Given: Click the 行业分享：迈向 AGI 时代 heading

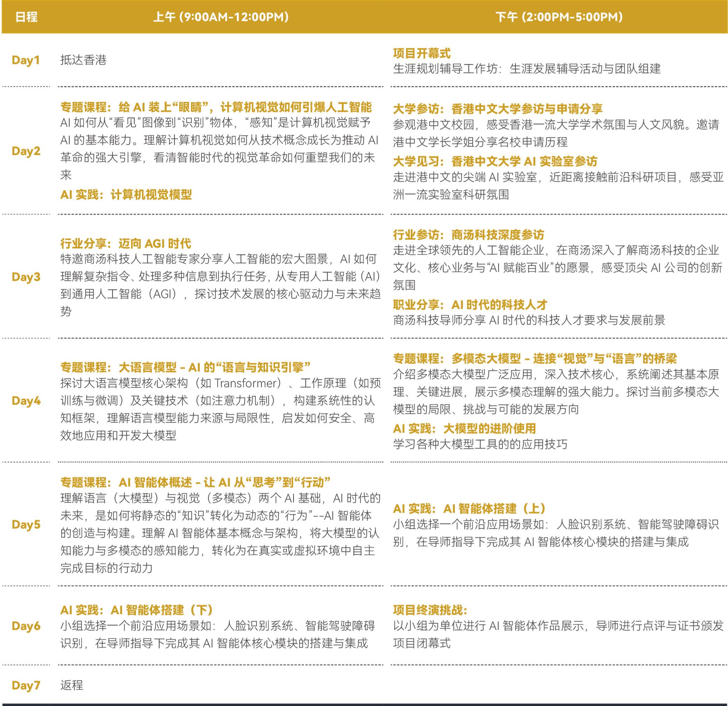Looking at the screenshot, I should click(x=126, y=243).
